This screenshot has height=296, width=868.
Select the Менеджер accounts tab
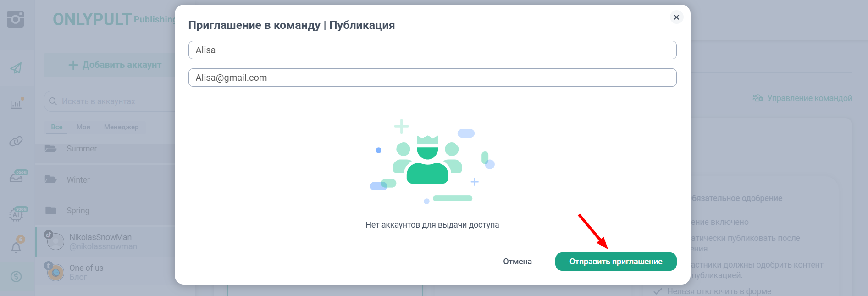[x=121, y=127]
